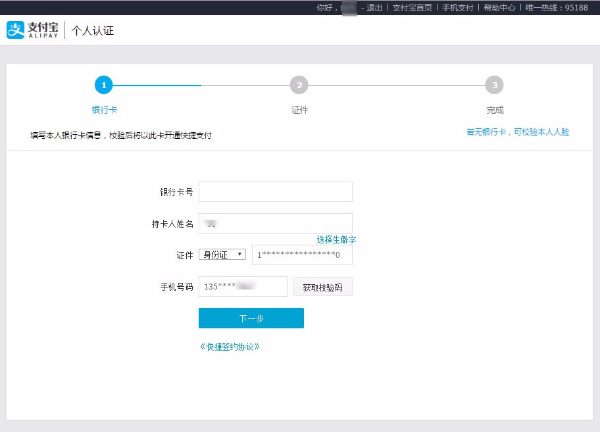
Task: Click the 获取校验码 button
Action: [322, 287]
